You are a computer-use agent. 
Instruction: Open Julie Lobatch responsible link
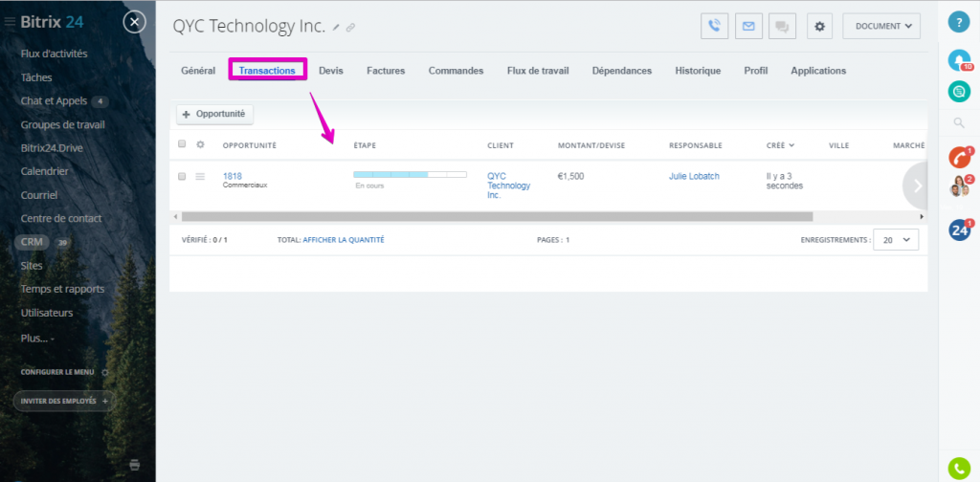694,176
